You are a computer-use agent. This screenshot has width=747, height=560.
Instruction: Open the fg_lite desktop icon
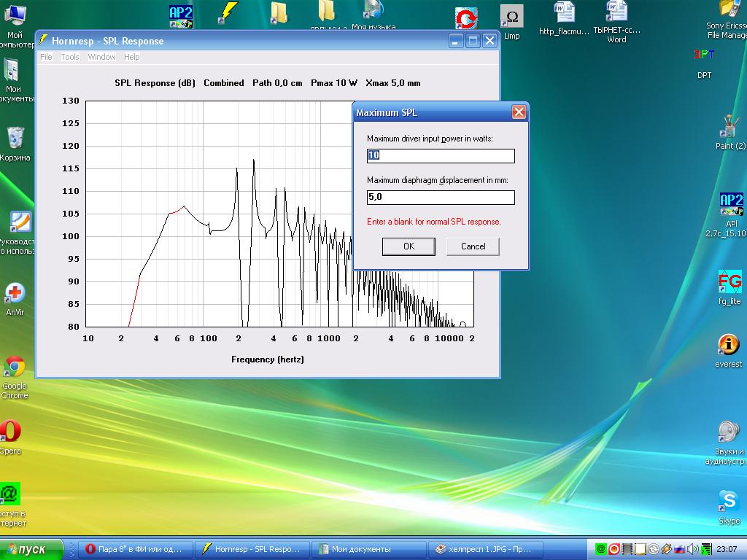[729, 287]
